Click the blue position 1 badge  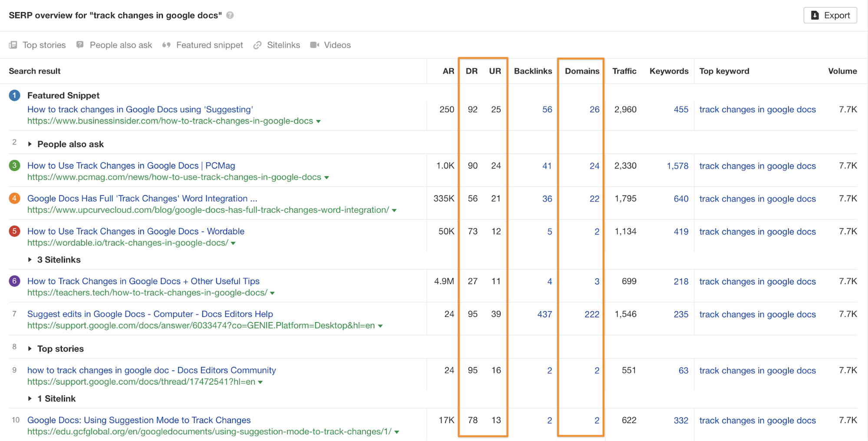click(x=14, y=95)
